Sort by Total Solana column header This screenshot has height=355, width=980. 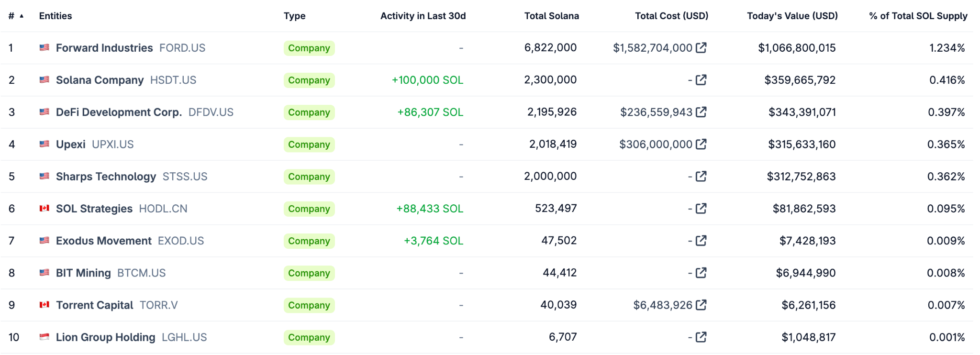(x=551, y=16)
